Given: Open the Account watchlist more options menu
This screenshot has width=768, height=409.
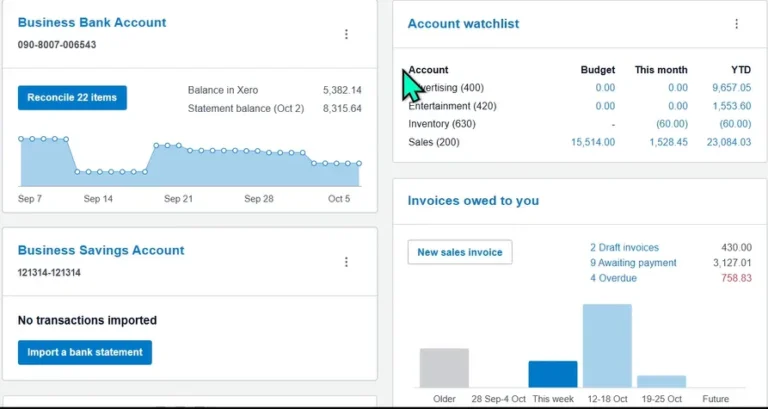Looking at the screenshot, I should click(736, 24).
